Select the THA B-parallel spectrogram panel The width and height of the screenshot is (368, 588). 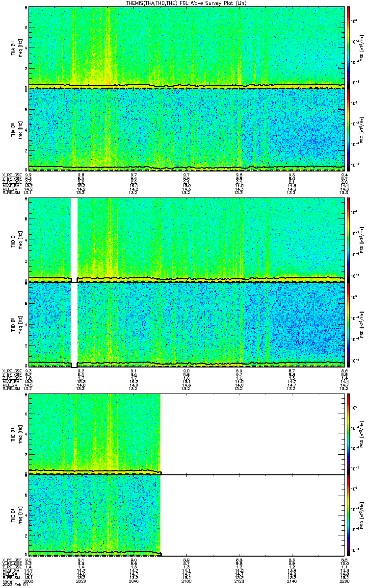click(187, 130)
